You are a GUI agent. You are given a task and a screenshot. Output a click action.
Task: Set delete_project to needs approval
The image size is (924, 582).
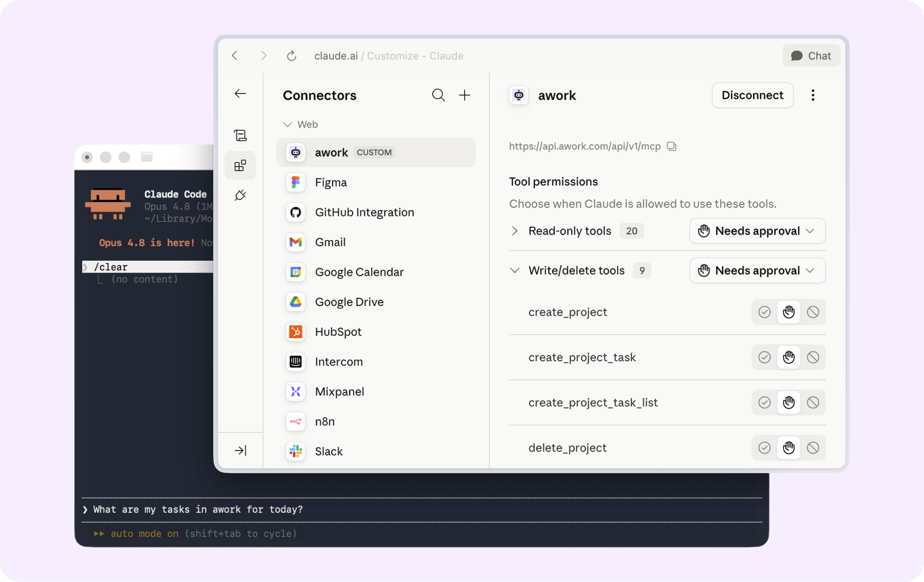pos(789,448)
